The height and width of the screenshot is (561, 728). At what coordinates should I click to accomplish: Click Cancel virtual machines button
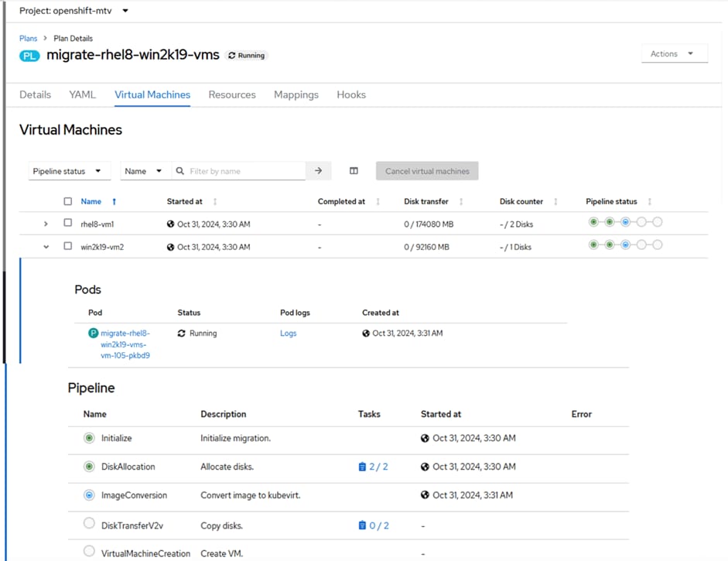[x=427, y=171]
